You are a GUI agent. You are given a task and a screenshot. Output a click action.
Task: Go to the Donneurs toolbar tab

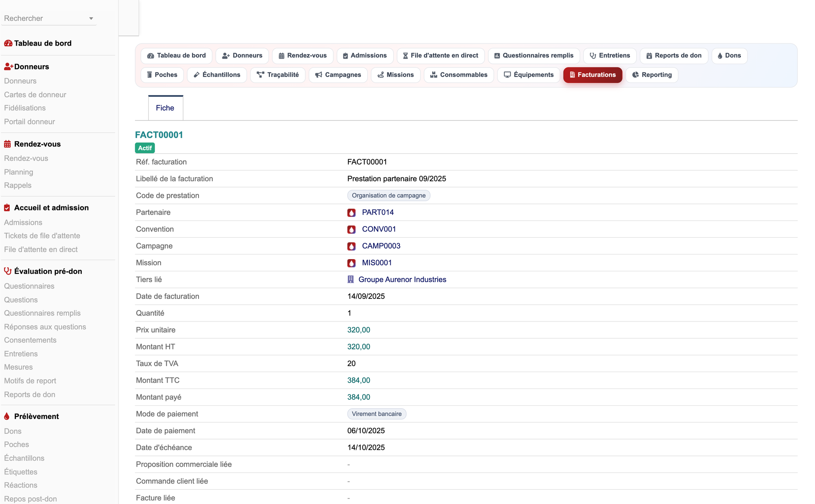point(242,56)
